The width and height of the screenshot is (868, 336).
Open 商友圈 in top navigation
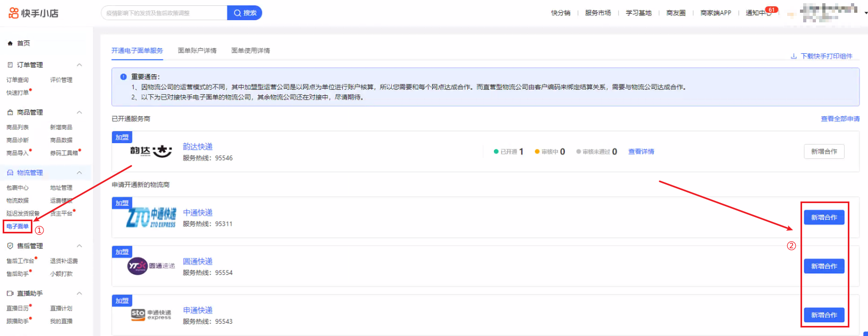(676, 13)
